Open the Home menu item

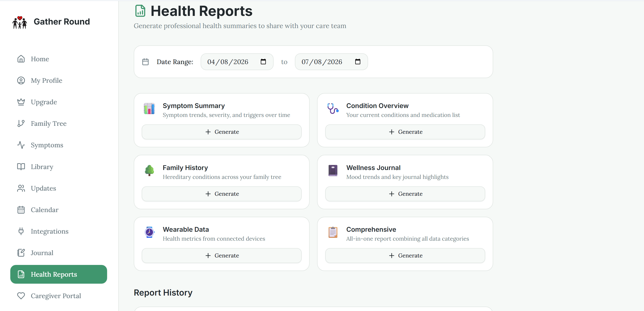[x=59, y=59]
